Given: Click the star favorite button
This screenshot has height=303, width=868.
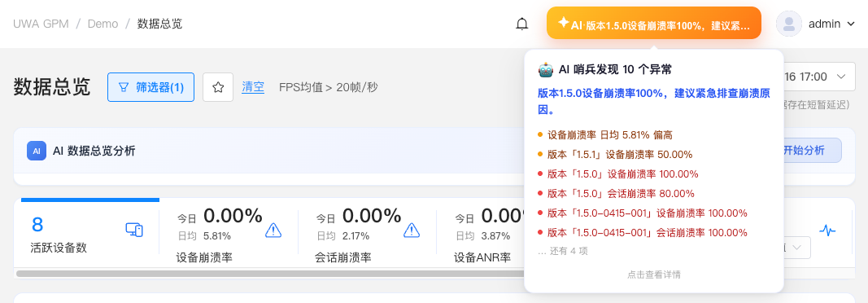Looking at the screenshot, I should pyautogui.click(x=218, y=87).
